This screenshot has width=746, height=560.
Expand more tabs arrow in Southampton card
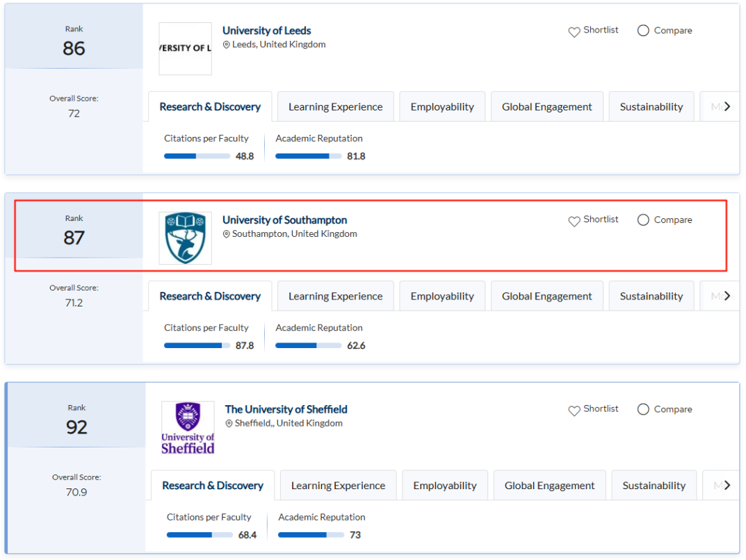[727, 296]
